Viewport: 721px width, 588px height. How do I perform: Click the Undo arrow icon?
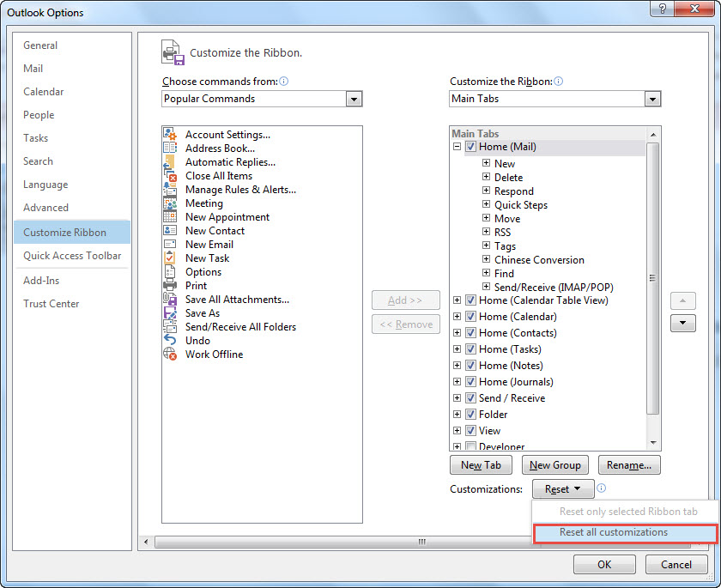point(170,340)
